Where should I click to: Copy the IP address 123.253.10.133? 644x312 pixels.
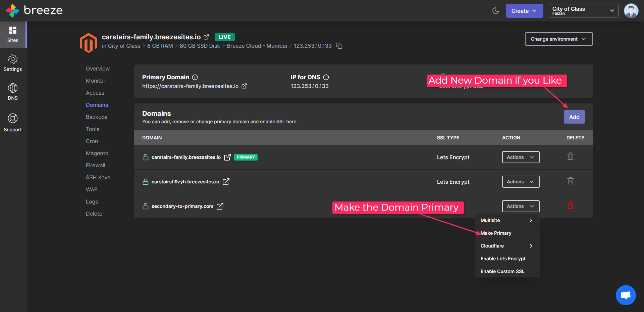(x=339, y=46)
